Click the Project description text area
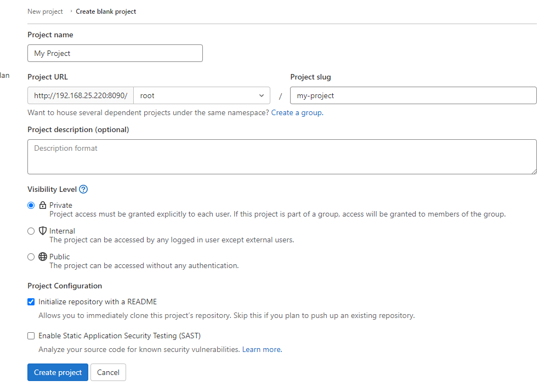556x392 pixels. point(282,157)
